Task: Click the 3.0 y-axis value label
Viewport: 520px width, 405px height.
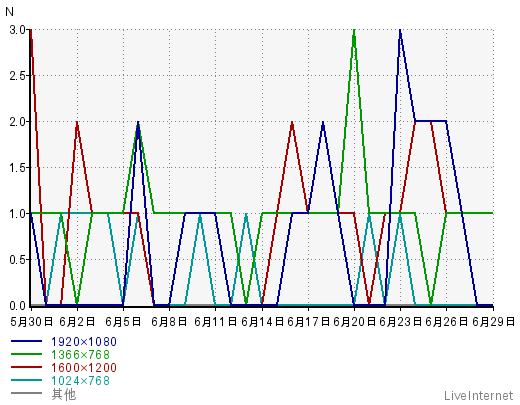Action: [17, 30]
